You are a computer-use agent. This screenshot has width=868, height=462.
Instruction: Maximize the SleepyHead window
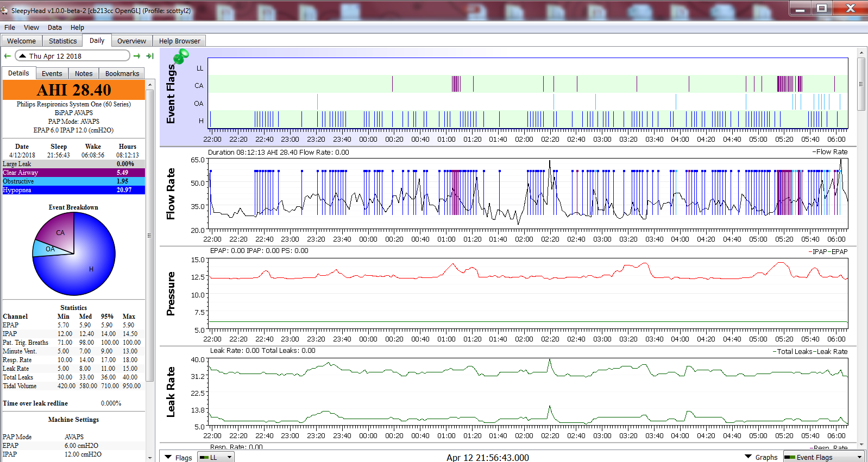[x=822, y=8]
